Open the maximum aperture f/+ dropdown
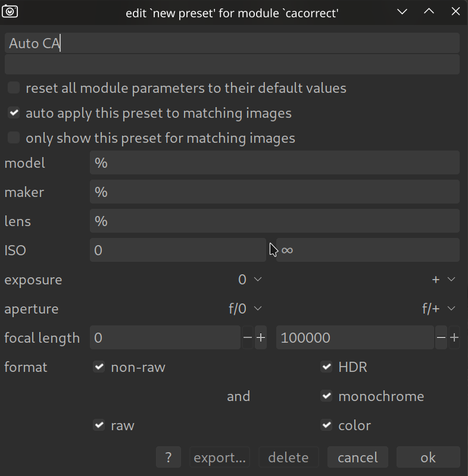468x476 pixels. click(x=439, y=309)
